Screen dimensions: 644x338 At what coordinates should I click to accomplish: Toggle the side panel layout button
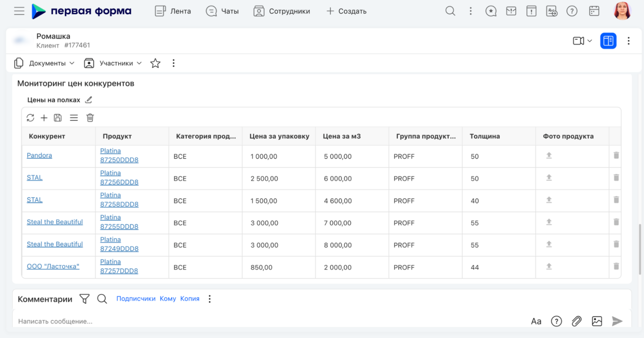click(608, 41)
